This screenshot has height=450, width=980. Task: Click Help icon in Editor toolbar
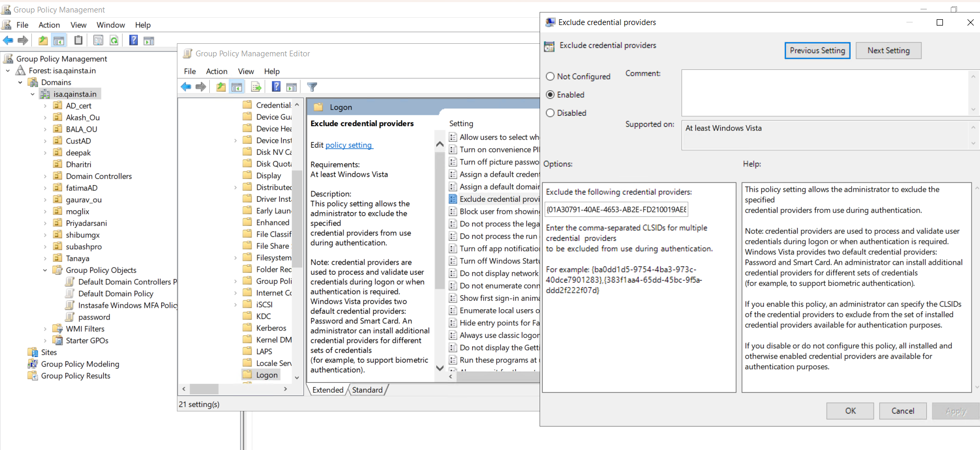(x=276, y=87)
